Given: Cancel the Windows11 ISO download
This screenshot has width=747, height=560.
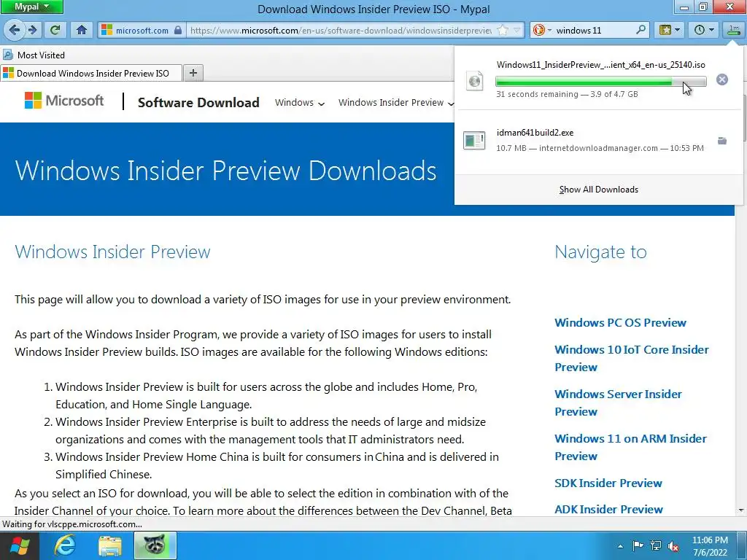Looking at the screenshot, I should point(721,79).
